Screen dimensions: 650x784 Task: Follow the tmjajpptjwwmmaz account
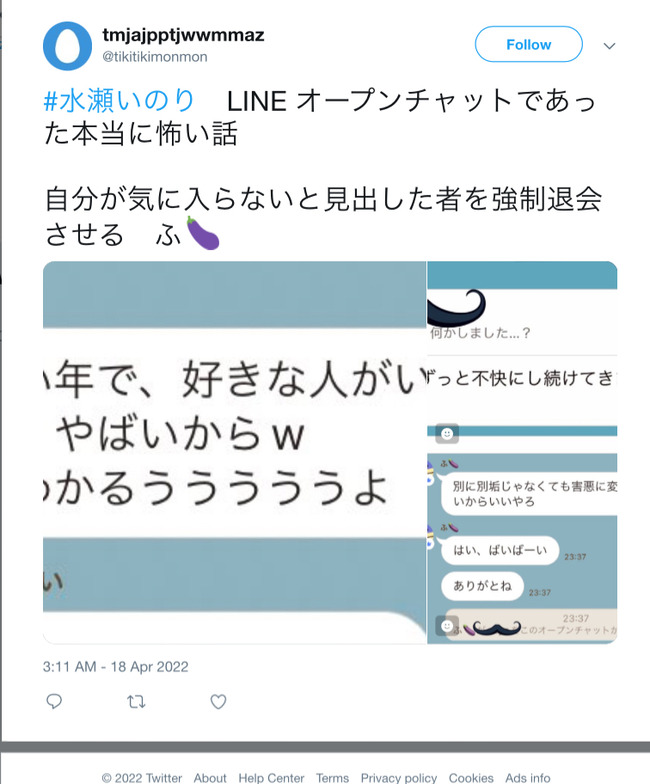click(528, 44)
